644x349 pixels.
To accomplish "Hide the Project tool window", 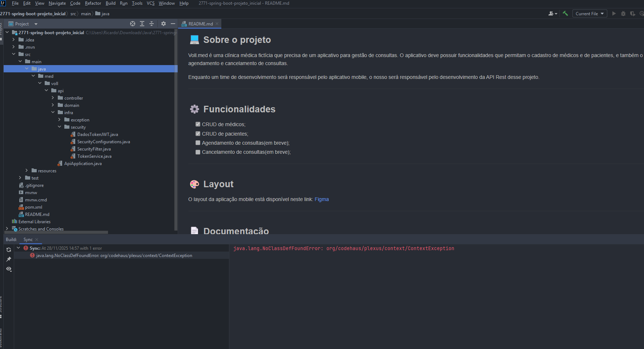I will (173, 24).
